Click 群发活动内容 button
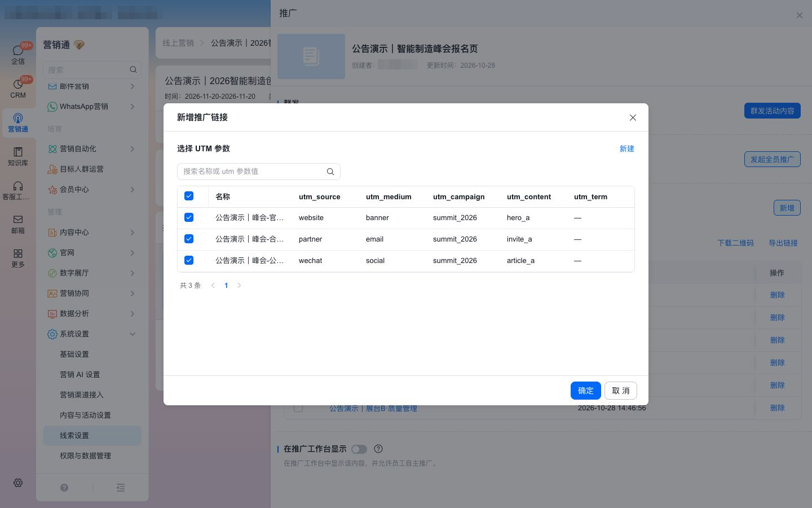The width and height of the screenshot is (812, 508). point(772,111)
